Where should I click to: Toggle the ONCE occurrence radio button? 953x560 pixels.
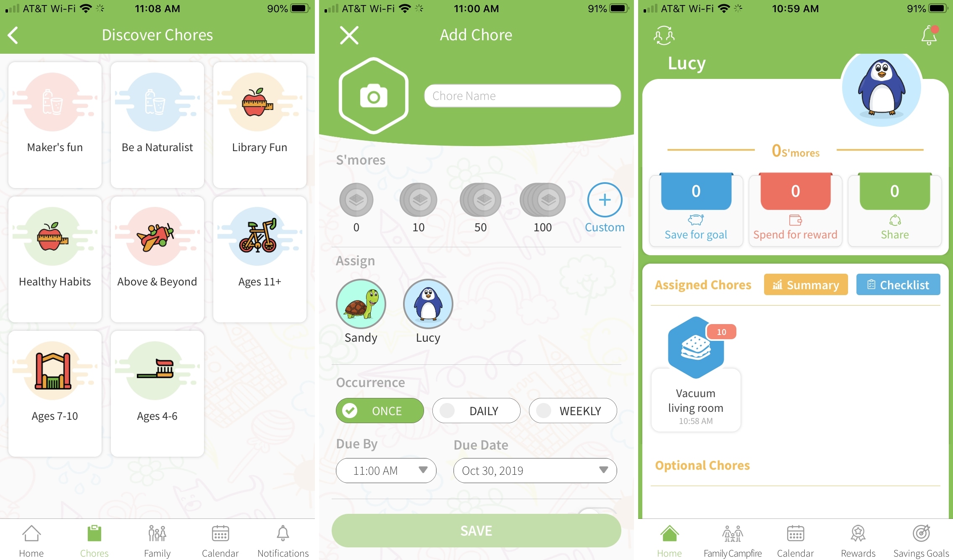(x=380, y=411)
